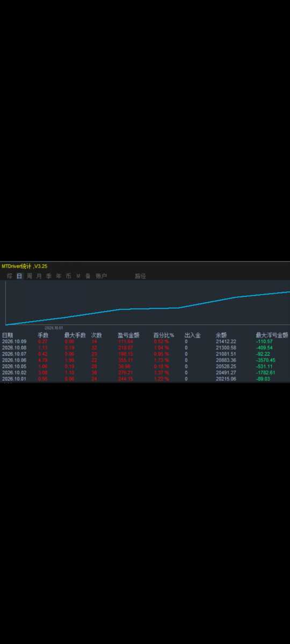The width and height of the screenshot is (290, 644).
Task: Click the 2026.10.01 date label under chart
Action: (54, 327)
